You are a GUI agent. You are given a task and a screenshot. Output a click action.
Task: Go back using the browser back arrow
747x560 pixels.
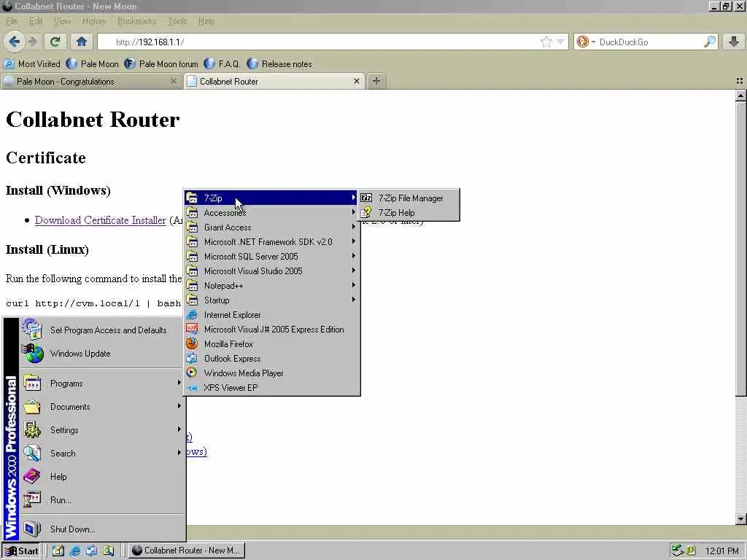click(x=15, y=42)
